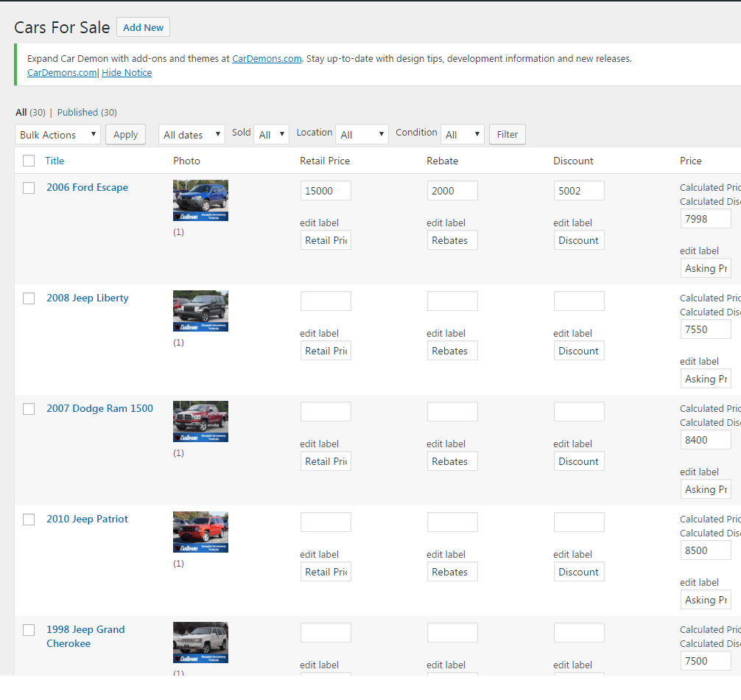
Task: Tick the select-all checkbox beside Title
Action: 29,161
